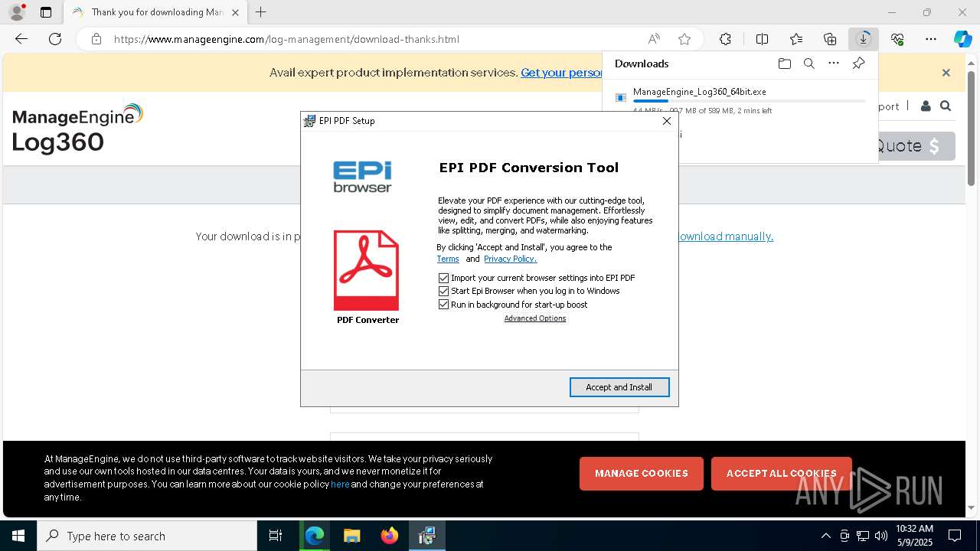Open the tab actions menu icon
Viewport: 980px width, 551px height.
point(46,12)
